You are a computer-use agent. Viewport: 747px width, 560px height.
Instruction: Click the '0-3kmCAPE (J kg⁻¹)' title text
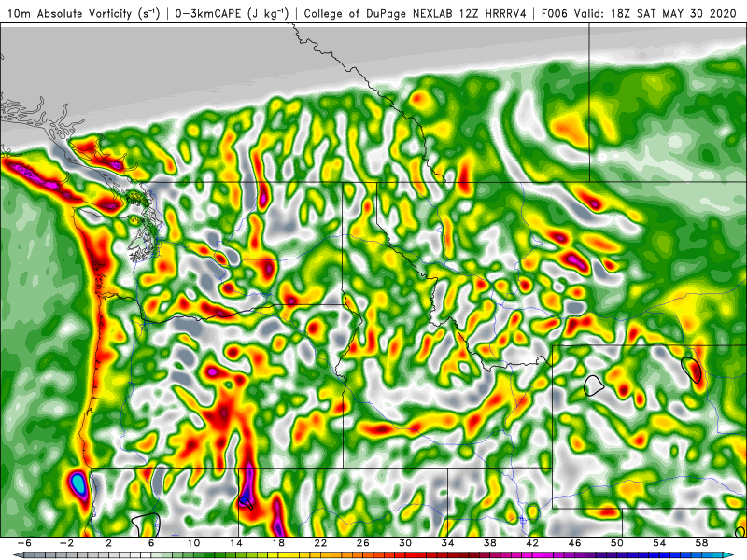tap(232, 14)
